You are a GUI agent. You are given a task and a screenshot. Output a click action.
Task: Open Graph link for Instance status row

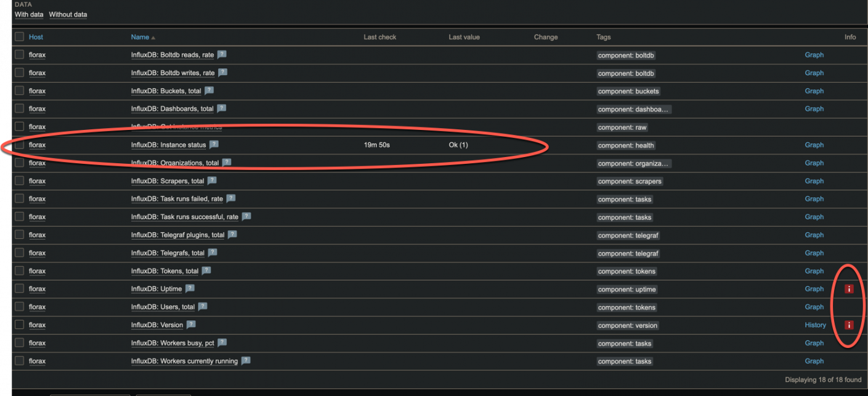(814, 145)
